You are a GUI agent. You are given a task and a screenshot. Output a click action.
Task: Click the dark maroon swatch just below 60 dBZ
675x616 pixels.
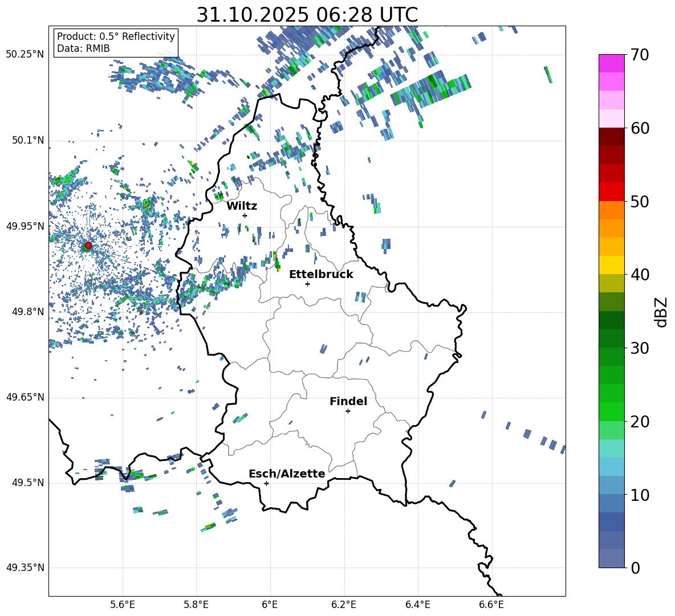pos(611,137)
